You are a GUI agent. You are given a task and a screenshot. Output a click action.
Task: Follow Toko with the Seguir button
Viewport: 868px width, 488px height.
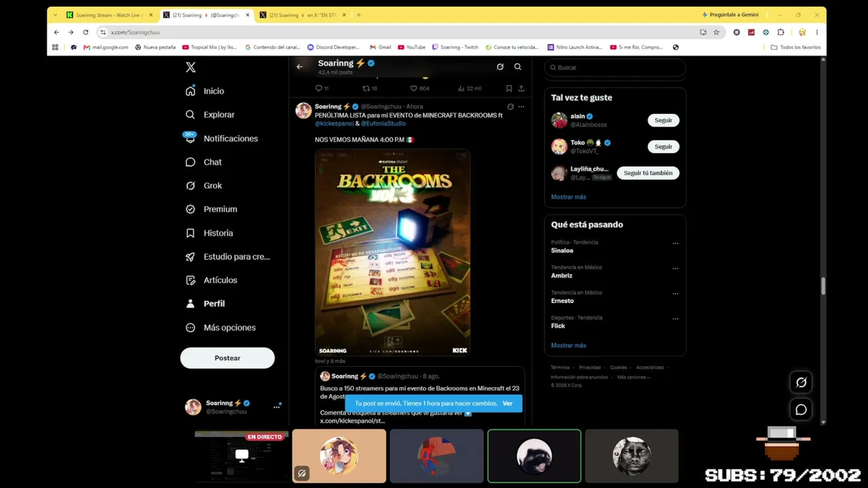663,146
